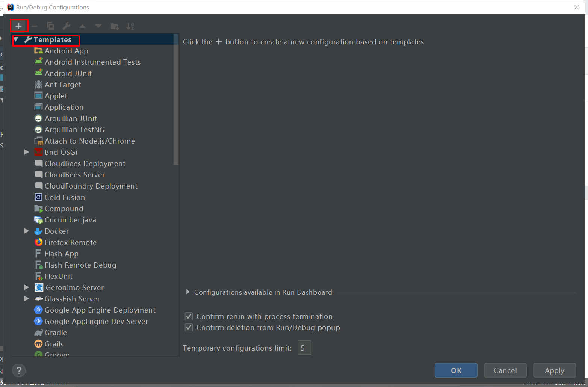
Task: Expand the GlassFish Server node
Action: [x=27, y=299]
